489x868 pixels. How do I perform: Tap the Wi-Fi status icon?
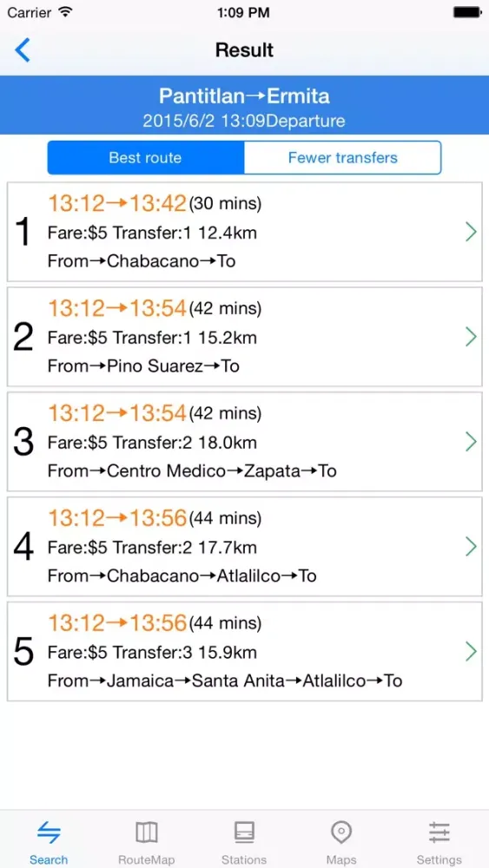pos(65,11)
